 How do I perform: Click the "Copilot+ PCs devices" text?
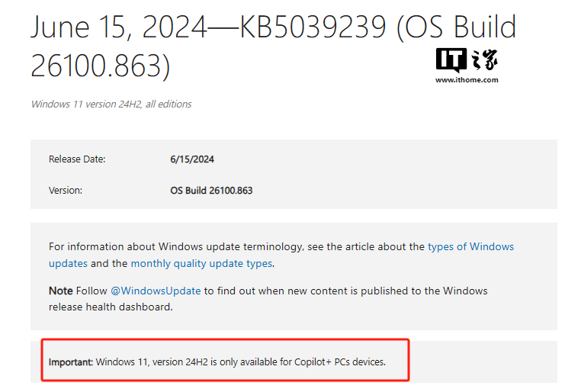point(340,361)
